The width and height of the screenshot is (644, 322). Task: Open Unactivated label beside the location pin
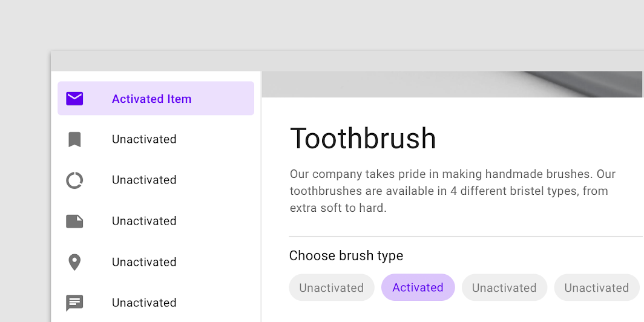click(144, 262)
